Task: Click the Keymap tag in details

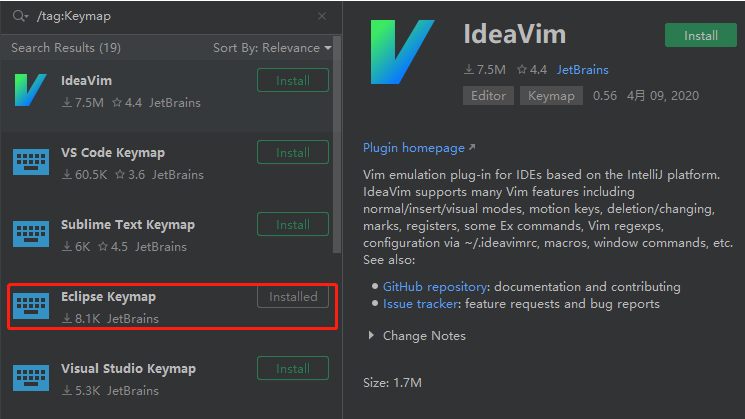Action: point(551,95)
